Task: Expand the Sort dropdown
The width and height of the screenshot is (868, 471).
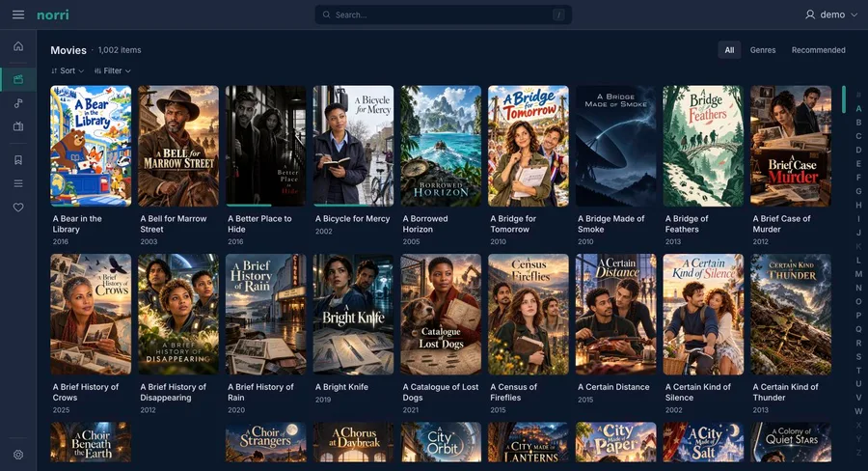Action: (x=68, y=70)
